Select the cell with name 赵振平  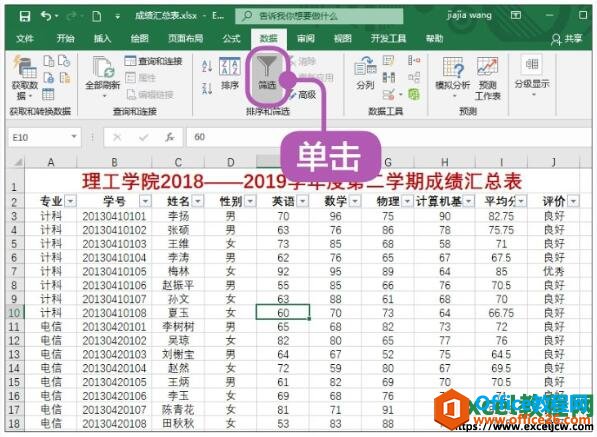[178, 285]
